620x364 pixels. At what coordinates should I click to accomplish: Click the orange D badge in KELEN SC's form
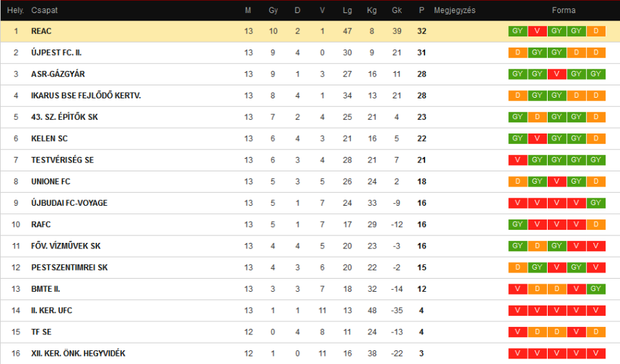click(x=596, y=138)
